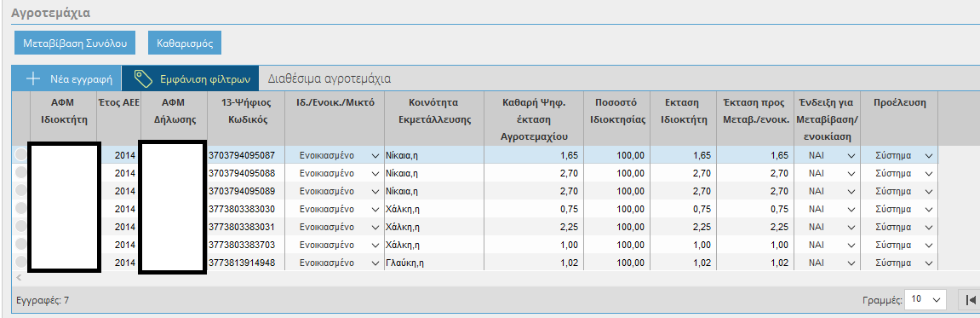Viewport: 980px width, 318px height.
Task: Select row radio for code 3703794095088
Action: click(20, 173)
